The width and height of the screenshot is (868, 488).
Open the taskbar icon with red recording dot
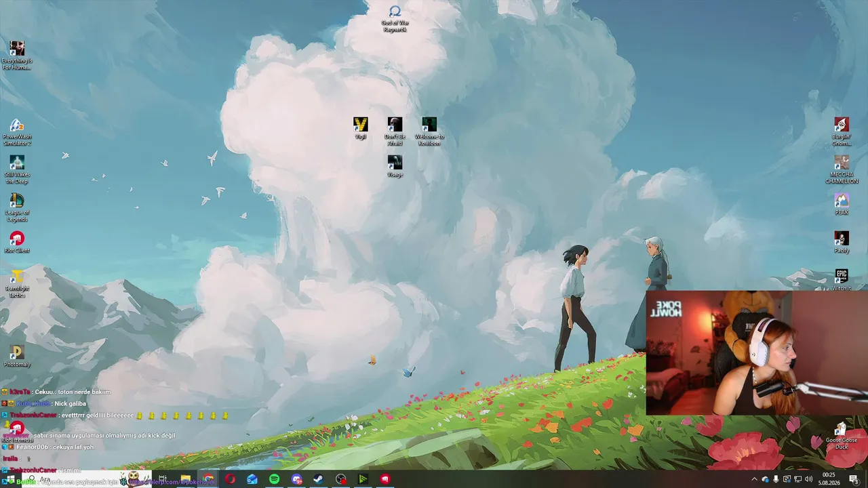pyautogui.click(x=340, y=479)
